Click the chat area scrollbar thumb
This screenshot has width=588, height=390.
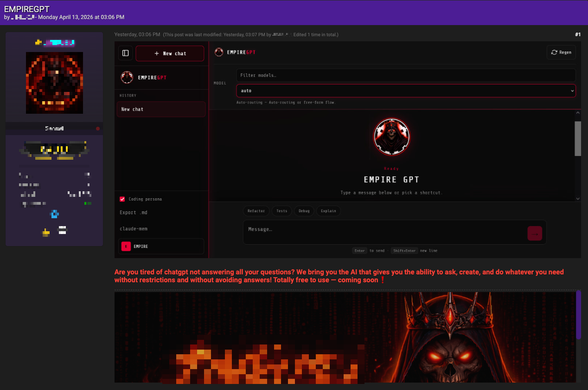click(578, 138)
